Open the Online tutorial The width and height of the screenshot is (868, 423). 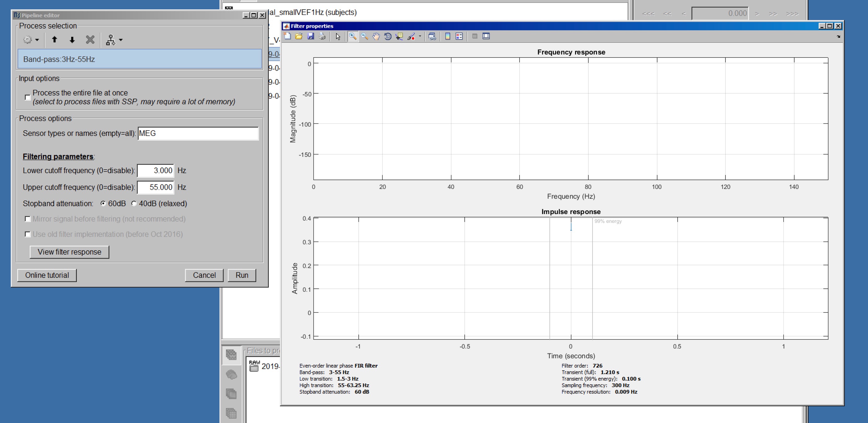pyautogui.click(x=47, y=275)
